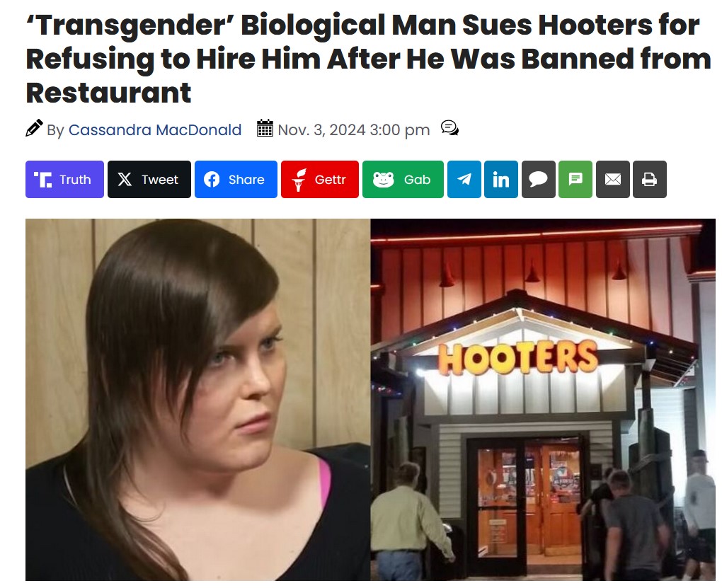Image resolution: width=722 pixels, height=588 pixels.
Task: Open the Hooters storefront photo
Action: (543, 400)
